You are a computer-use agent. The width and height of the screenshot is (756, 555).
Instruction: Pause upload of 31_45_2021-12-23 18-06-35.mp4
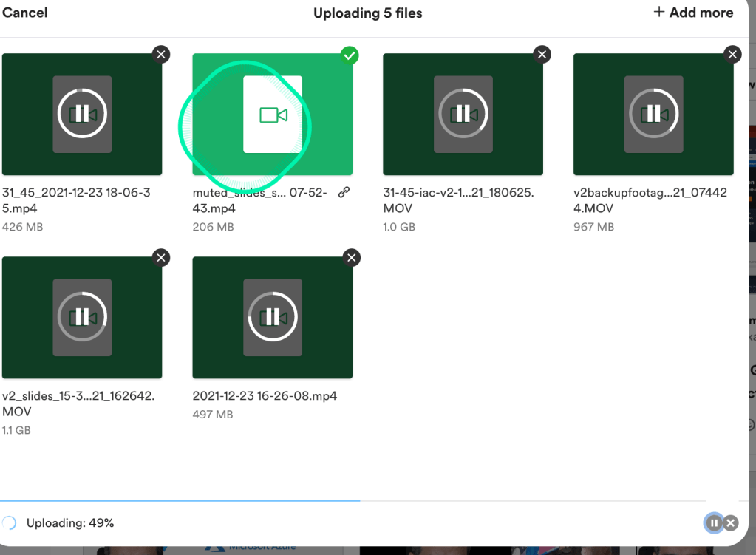click(82, 114)
